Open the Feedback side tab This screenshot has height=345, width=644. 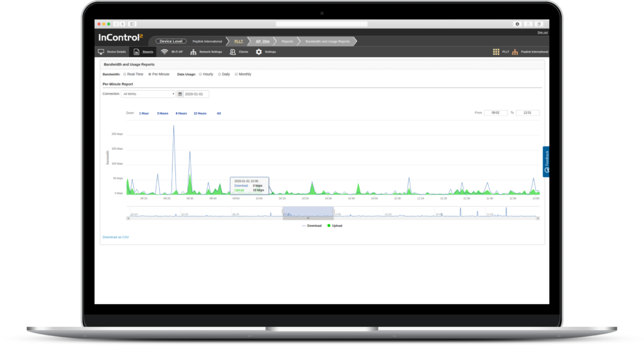546,161
